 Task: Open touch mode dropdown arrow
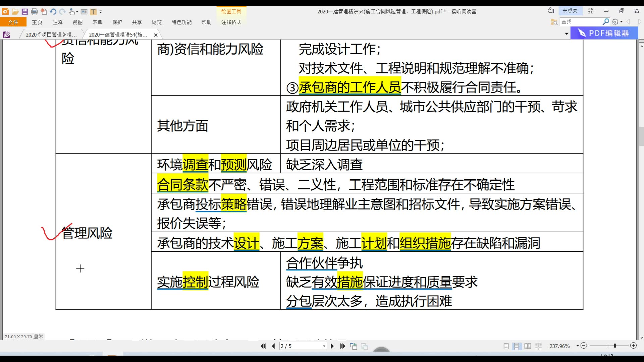click(x=77, y=12)
